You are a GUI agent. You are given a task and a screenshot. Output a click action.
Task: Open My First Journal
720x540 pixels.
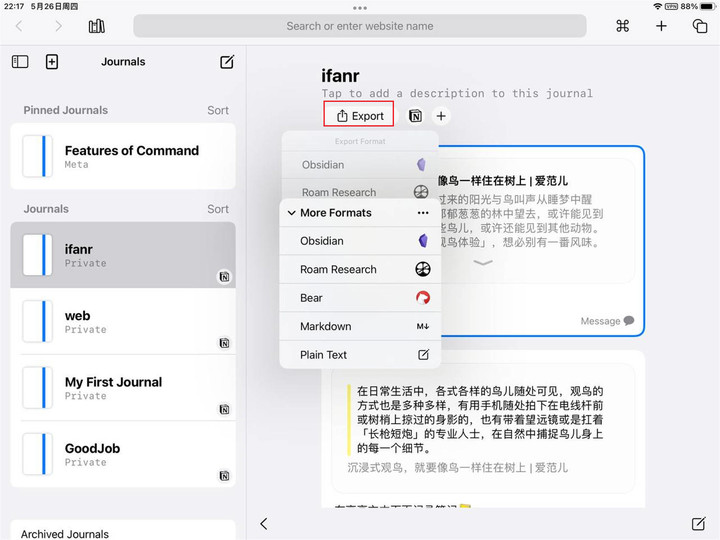pos(123,388)
